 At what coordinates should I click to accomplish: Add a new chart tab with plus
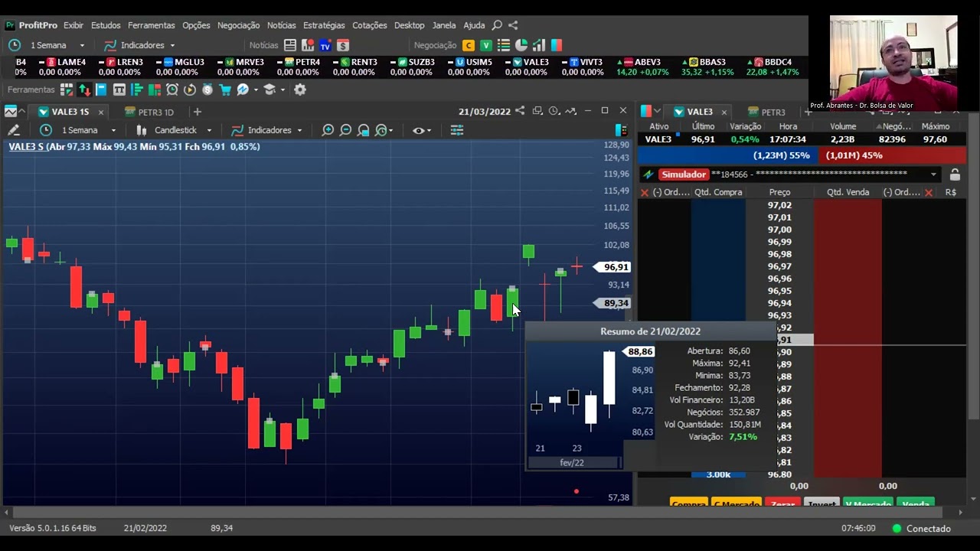point(197,112)
